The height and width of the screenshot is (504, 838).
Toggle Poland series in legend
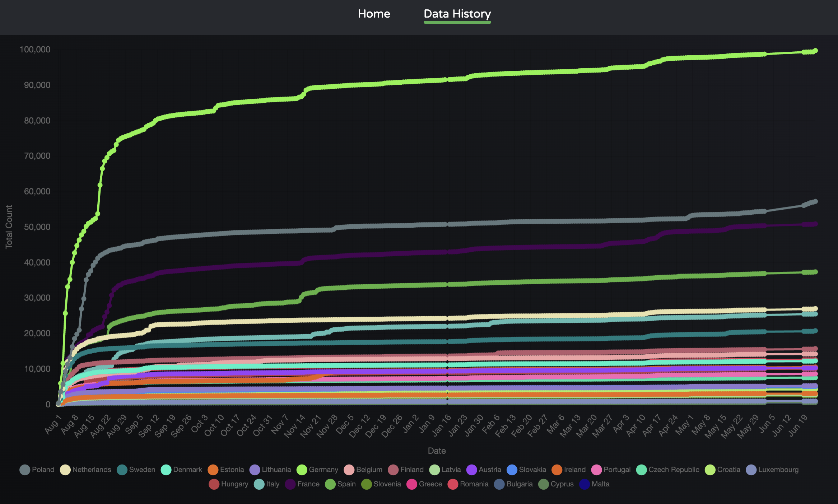pyautogui.click(x=37, y=470)
